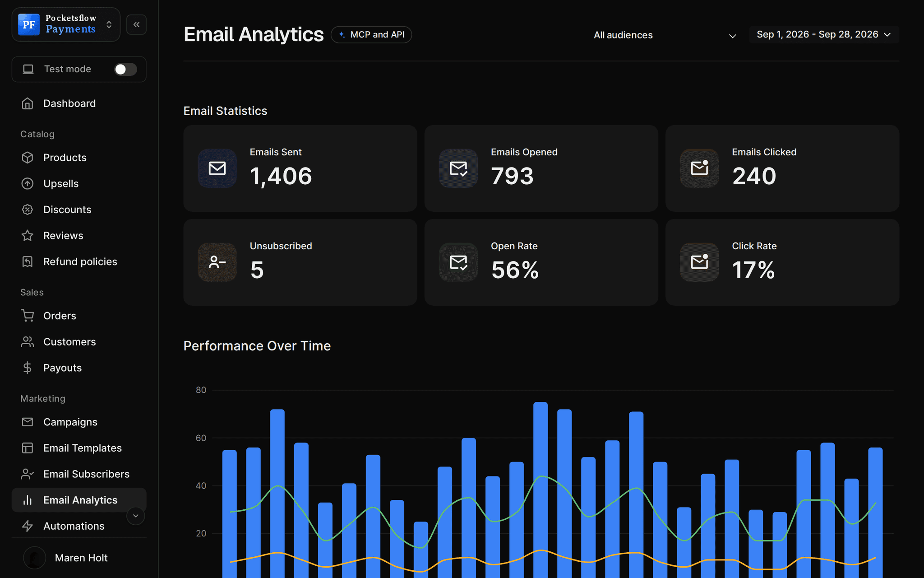
Task: Click the Emails Clicked value 240
Action: (754, 176)
